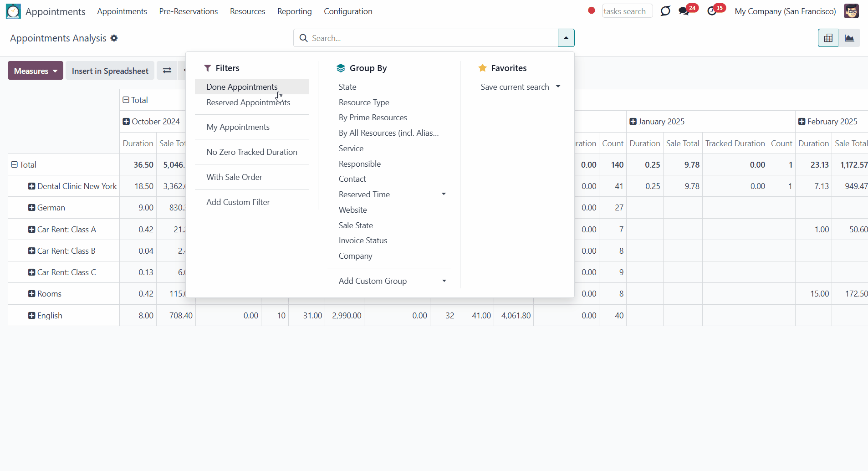Switch to the graph view icon
868x471 pixels.
[x=849, y=38]
